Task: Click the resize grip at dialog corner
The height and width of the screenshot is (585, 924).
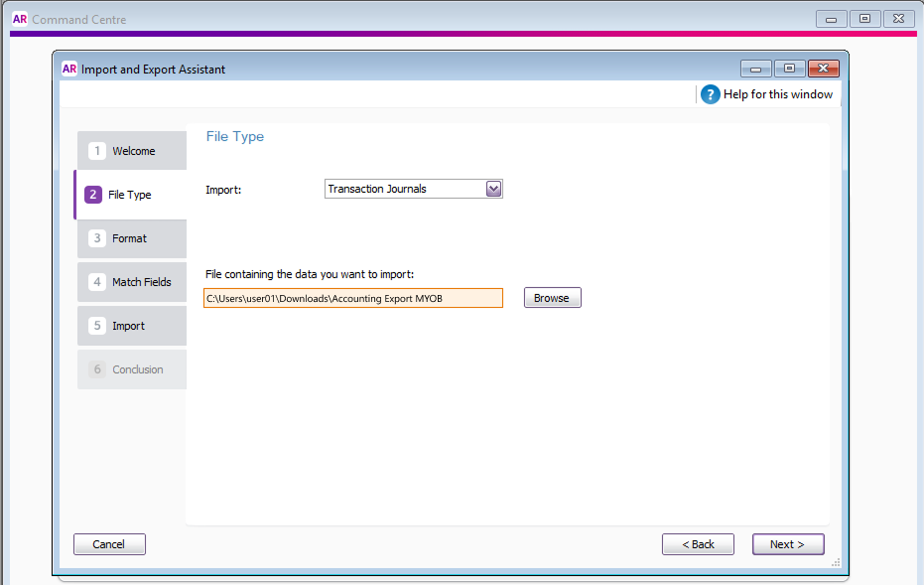Action: pos(836,563)
